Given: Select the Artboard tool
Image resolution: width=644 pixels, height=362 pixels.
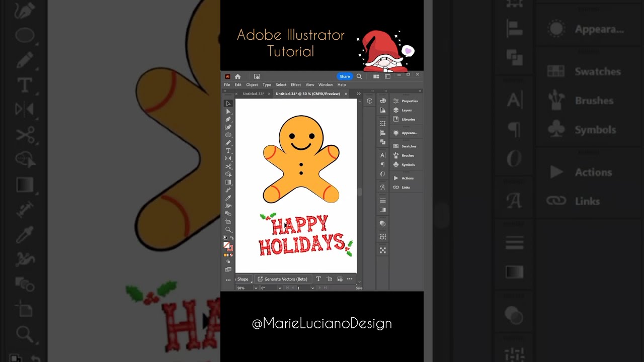Looking at the screenshot, I should [228, 221].
